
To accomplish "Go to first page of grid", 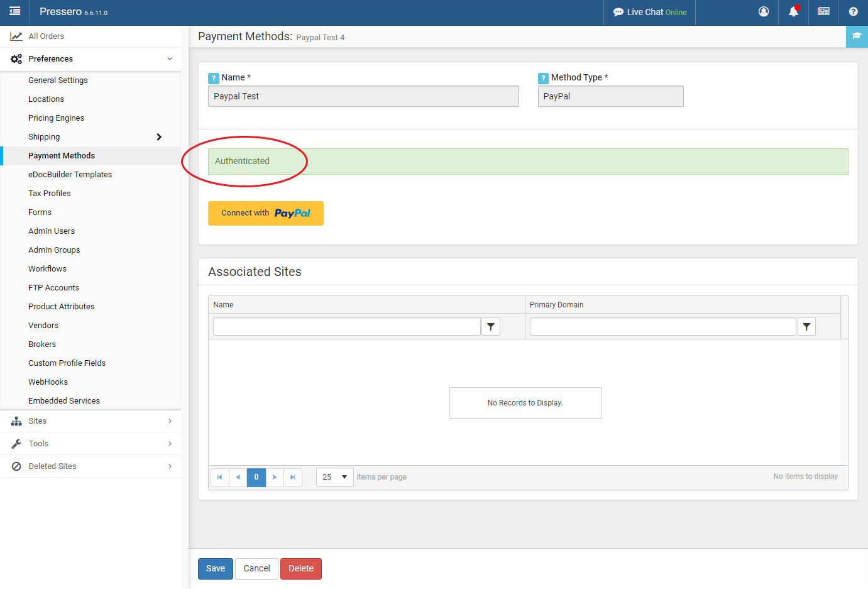I will pos(219,477).
